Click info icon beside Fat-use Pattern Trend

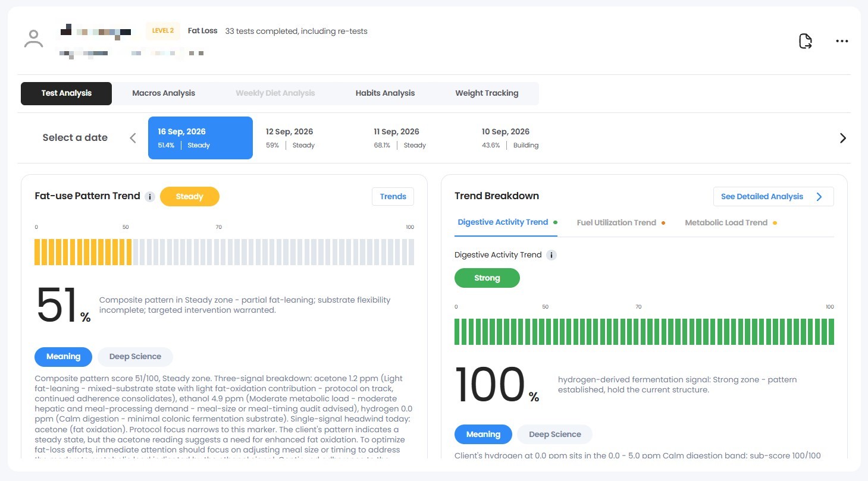[150, 197]
